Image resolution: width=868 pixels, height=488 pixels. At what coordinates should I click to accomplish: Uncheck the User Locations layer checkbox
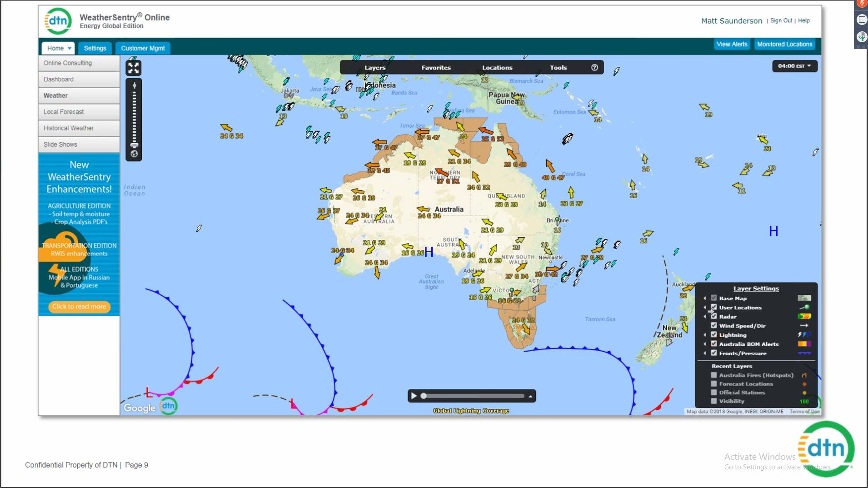(x=714, y=308)
